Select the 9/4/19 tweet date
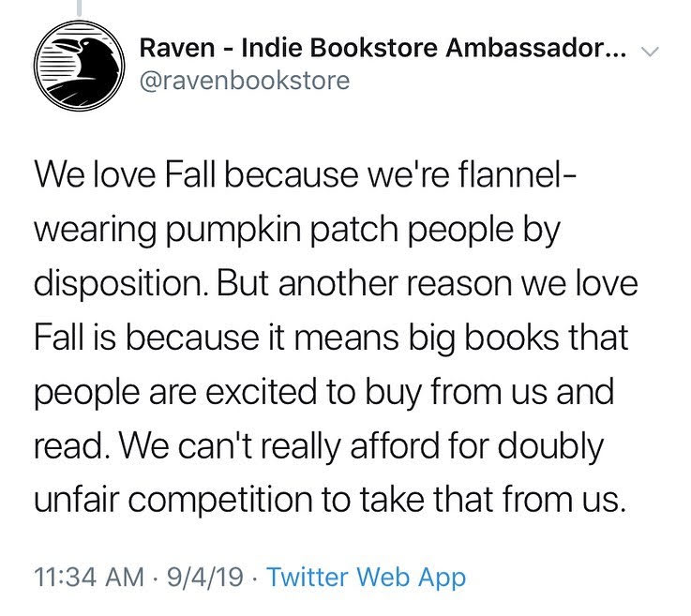Image resolution: width=691 pixels, height=616 pixels. pos(205,577)
